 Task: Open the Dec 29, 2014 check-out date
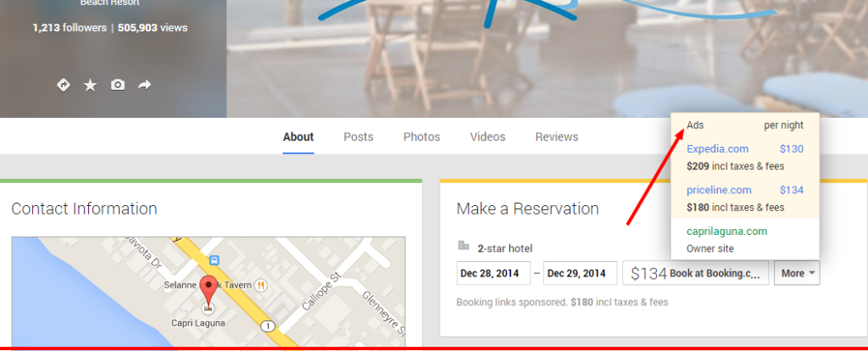coord(580,273)
